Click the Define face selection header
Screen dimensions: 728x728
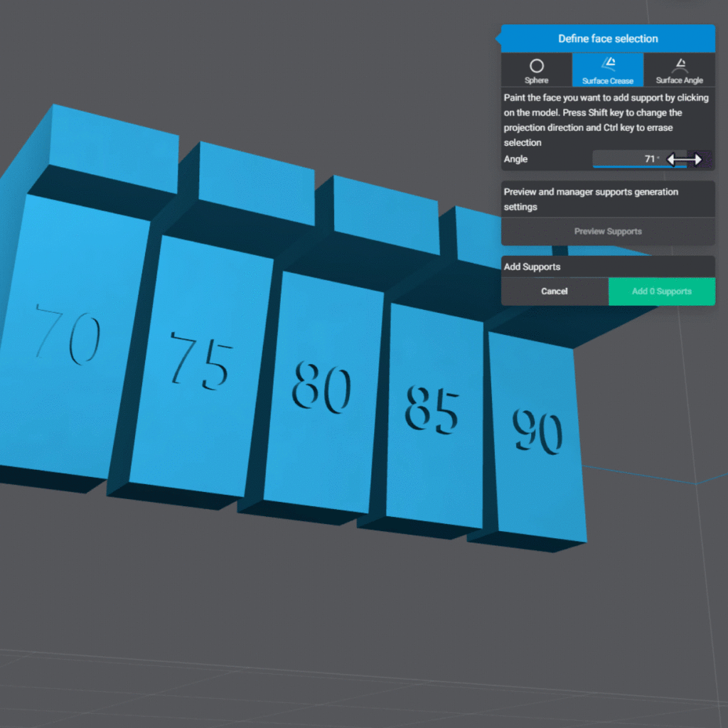[607, 39]
